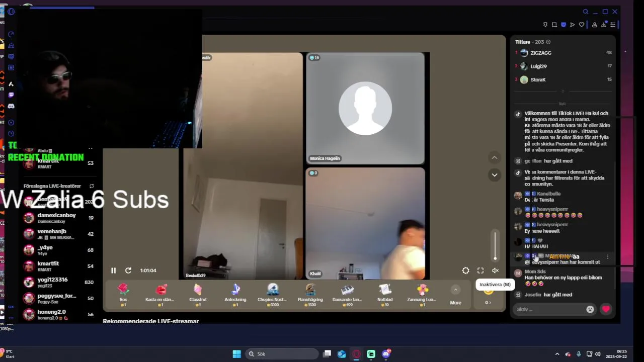Go to next live with down chevron

(x=495, y=175)
